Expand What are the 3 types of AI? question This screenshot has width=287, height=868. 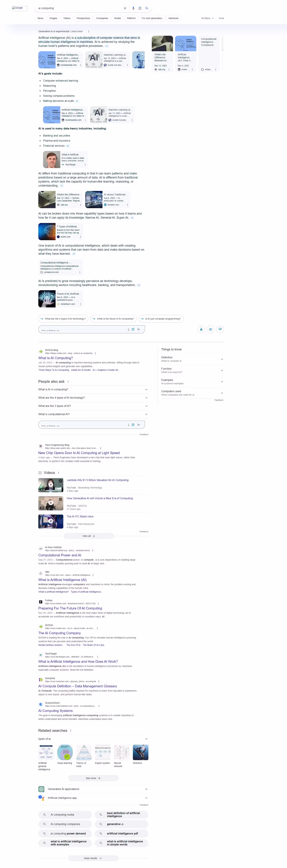pos(93,406)
